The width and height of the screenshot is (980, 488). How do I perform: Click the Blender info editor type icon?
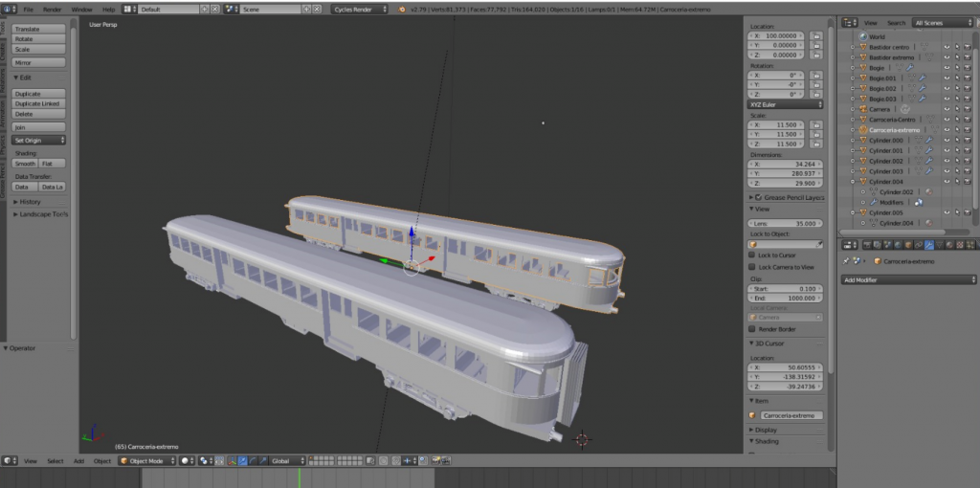8,9
